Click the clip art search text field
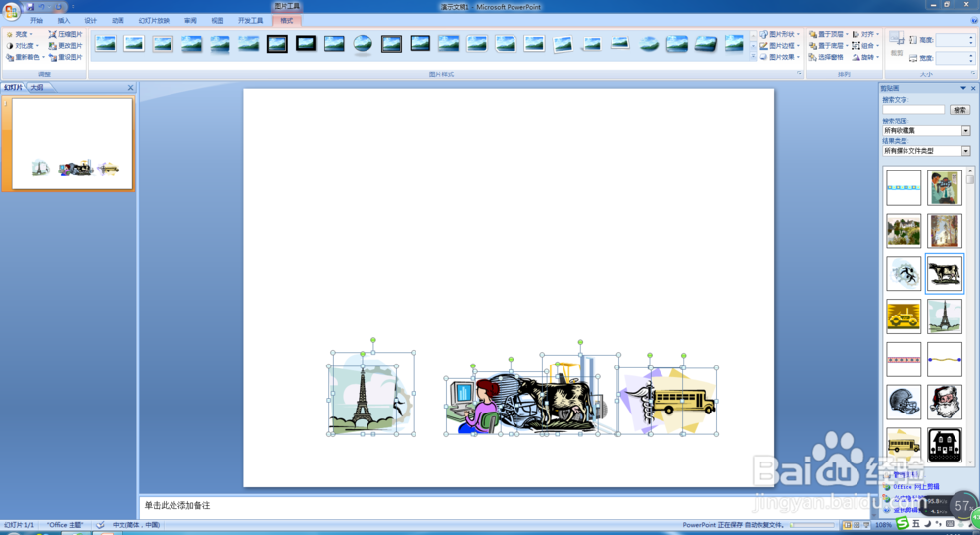The image size is (980, 535). tap(913, 110)
